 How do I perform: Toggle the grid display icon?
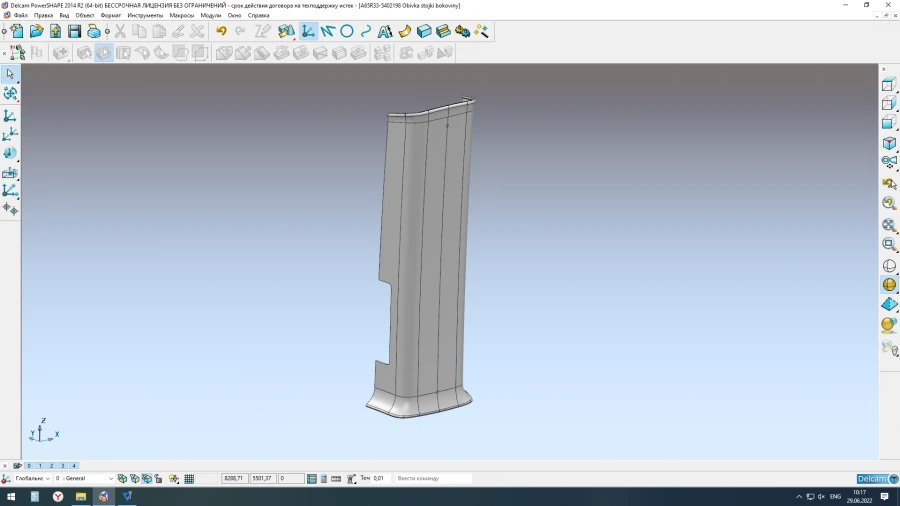(x=189, y=479)
